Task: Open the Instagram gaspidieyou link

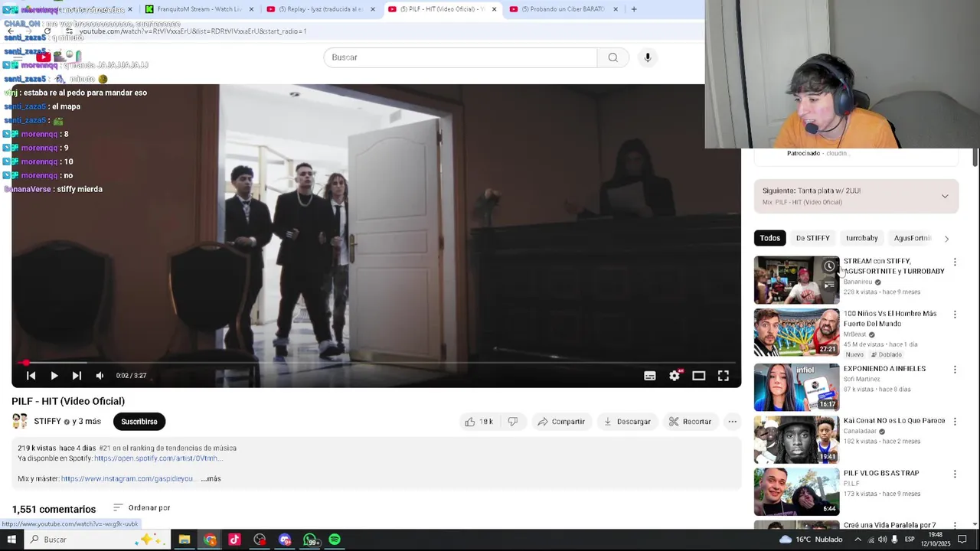Action: (127, 479)
